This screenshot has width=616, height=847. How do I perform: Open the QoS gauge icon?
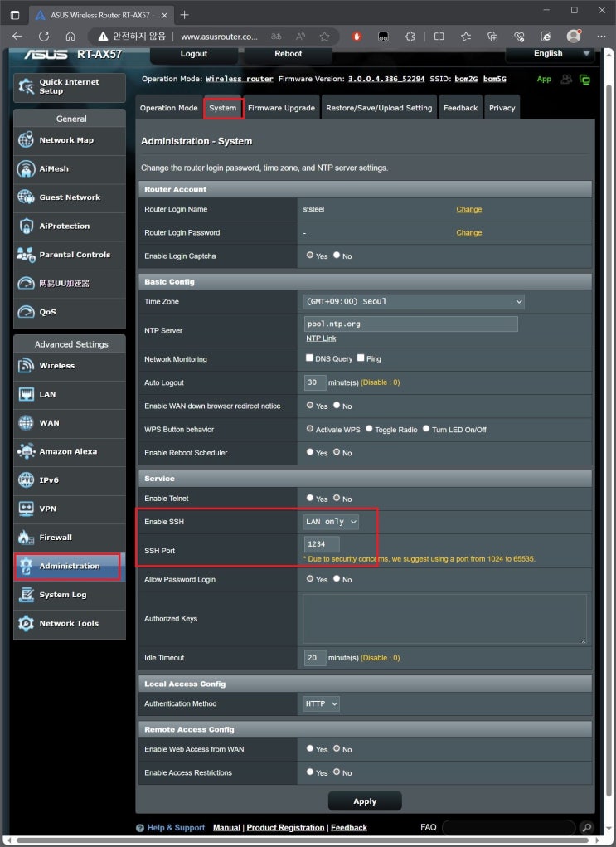pos(26,312)
